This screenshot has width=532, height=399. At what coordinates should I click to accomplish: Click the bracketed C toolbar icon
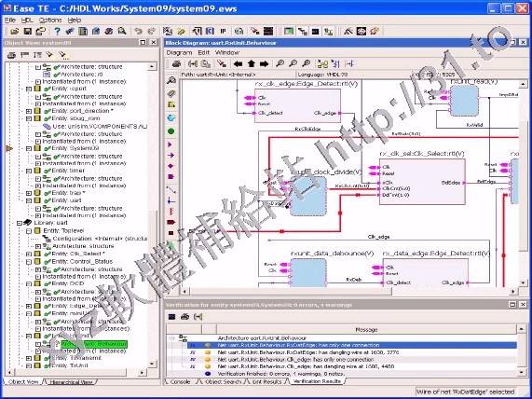coord(210,32)
